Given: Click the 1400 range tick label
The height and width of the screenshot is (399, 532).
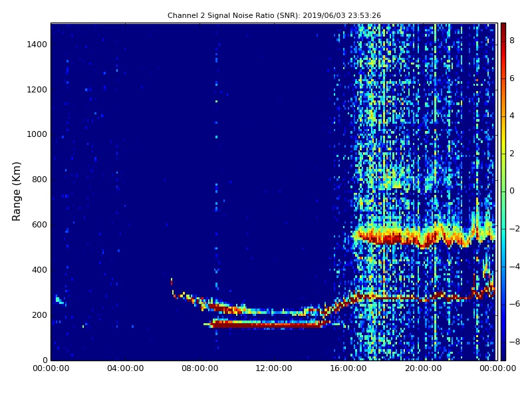Looking at the screenshot, I should click(37, 45).
